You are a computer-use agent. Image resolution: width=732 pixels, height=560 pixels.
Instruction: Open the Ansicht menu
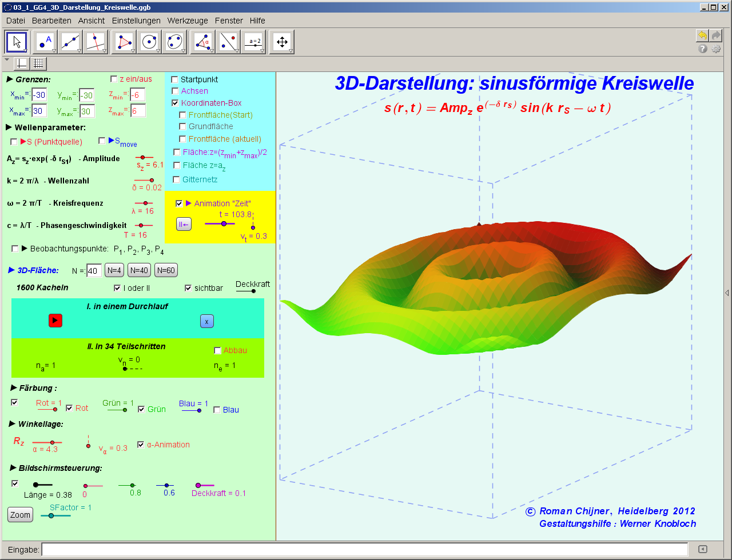[91, 21]
